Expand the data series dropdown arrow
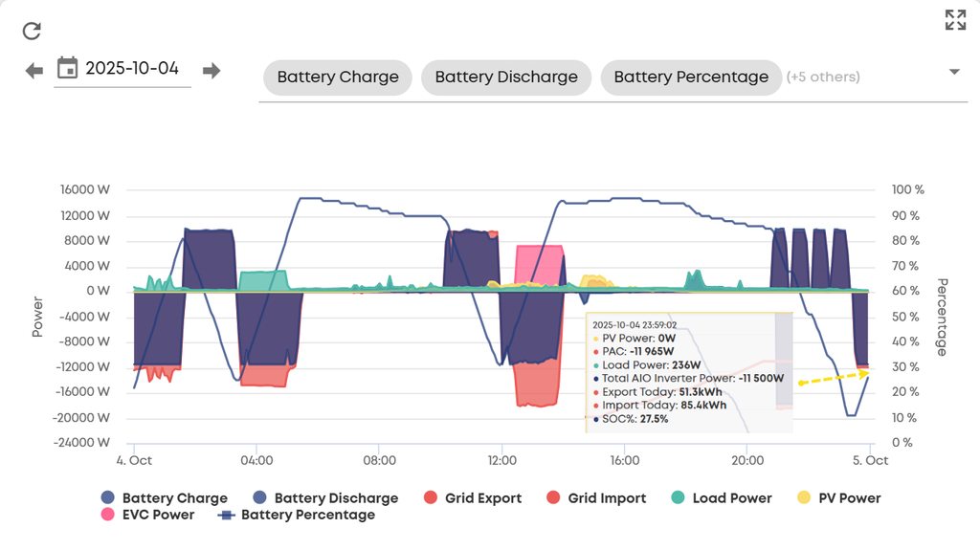980x550 pixels. (953, 73)
